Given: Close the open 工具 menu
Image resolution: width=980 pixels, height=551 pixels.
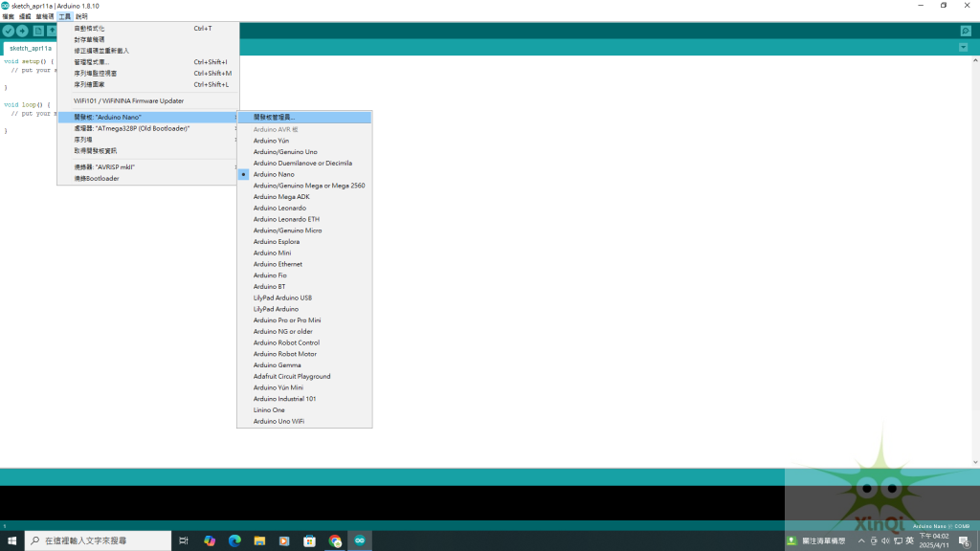Looking at the screenshot, I should pos(65,17).
